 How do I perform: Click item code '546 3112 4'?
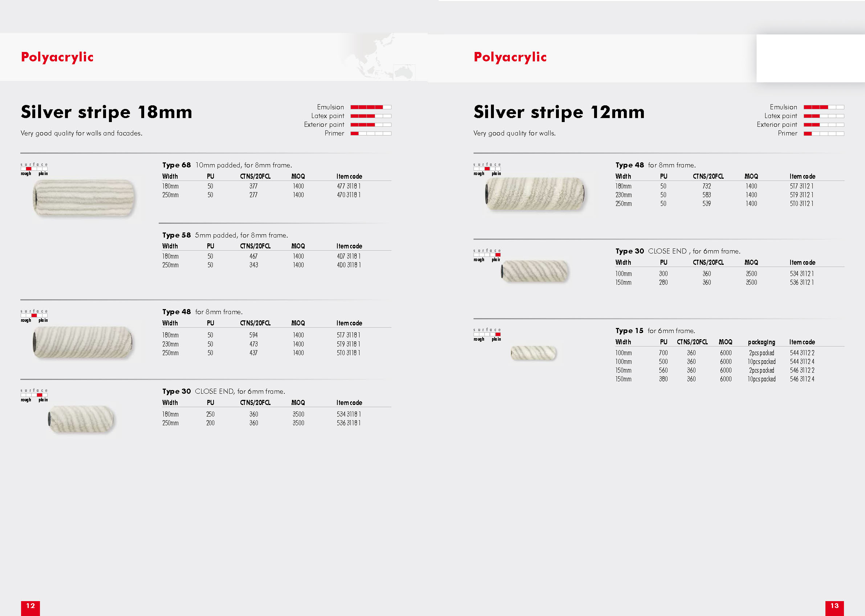[x=802, y=379]
